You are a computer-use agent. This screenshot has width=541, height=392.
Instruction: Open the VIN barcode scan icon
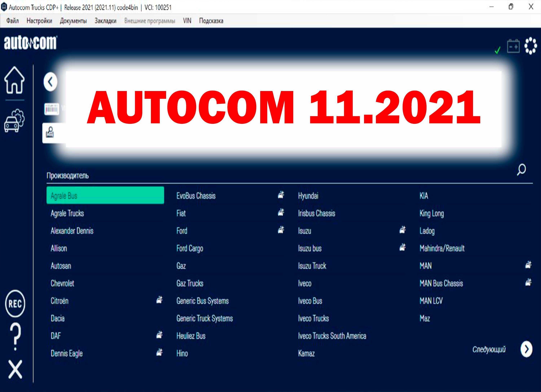pos(52,109)
